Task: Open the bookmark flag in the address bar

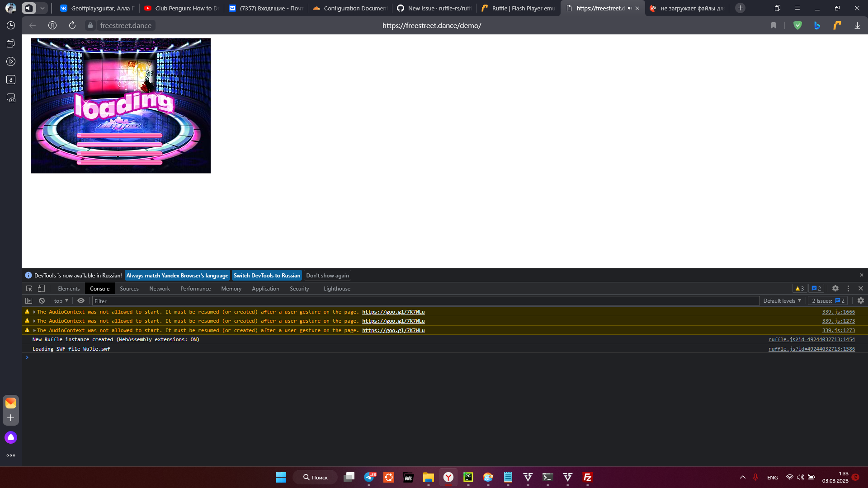Action: (x=773, y=25)
